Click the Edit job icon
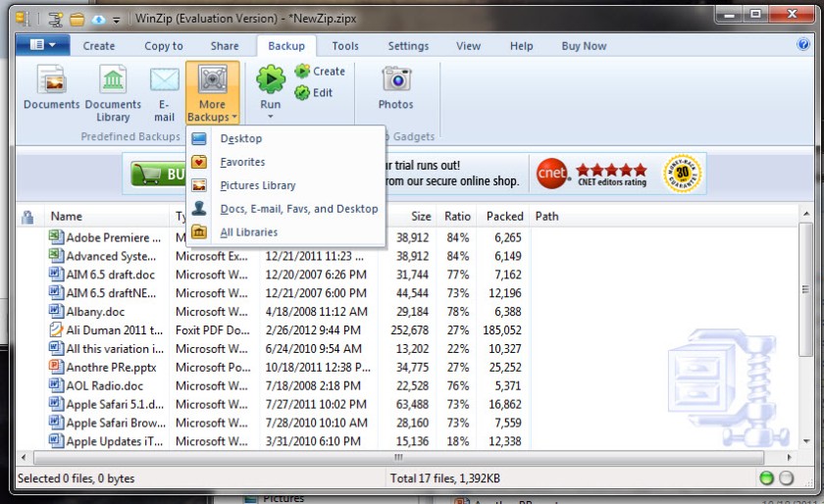The image size is (824, 504). click(302, 93)
